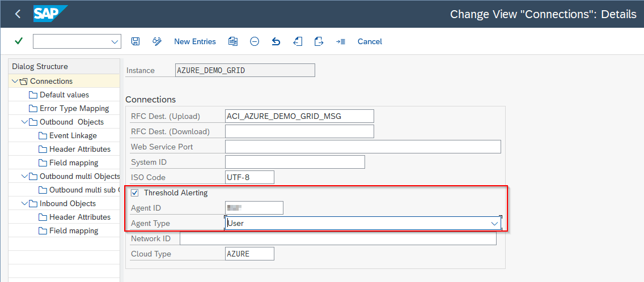Click the Connections section heading
This screenshot has height=282, width=644.
pyautogui.click(x=150, y=99)
